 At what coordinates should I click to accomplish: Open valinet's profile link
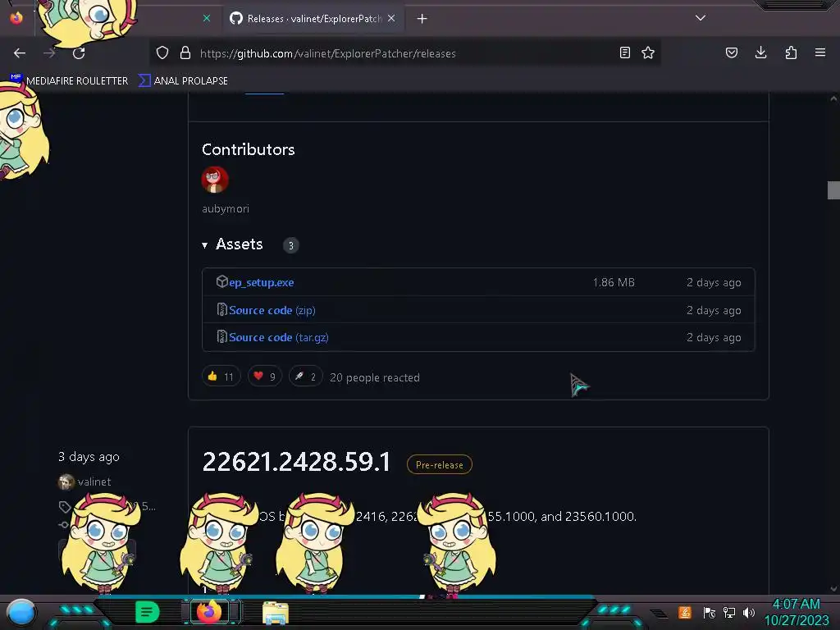(94, 482)
